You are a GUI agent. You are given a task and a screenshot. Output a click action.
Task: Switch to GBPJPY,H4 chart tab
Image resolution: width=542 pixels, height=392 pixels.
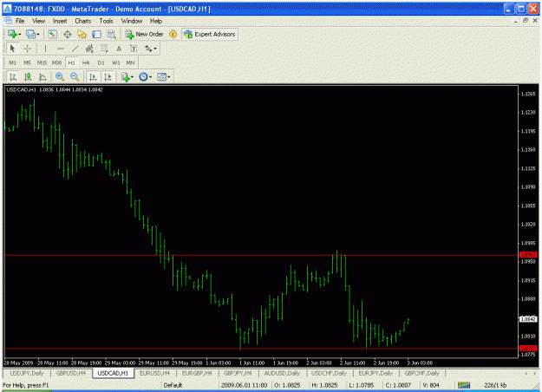coord(238,373)
